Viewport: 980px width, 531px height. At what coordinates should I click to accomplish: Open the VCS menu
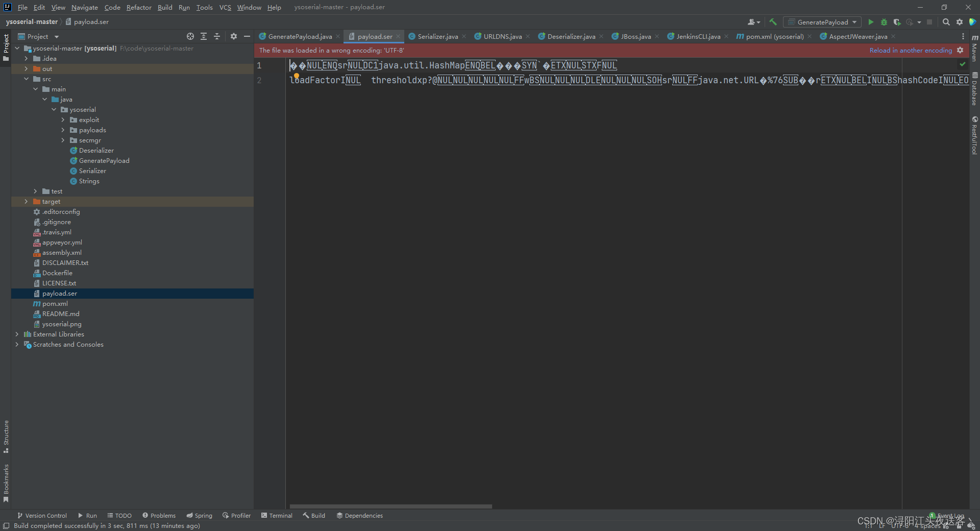click(x=225, y=7)
